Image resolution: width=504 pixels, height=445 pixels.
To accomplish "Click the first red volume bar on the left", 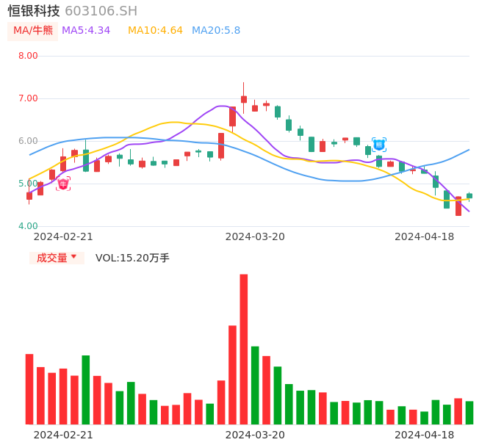I will point(29,389).
